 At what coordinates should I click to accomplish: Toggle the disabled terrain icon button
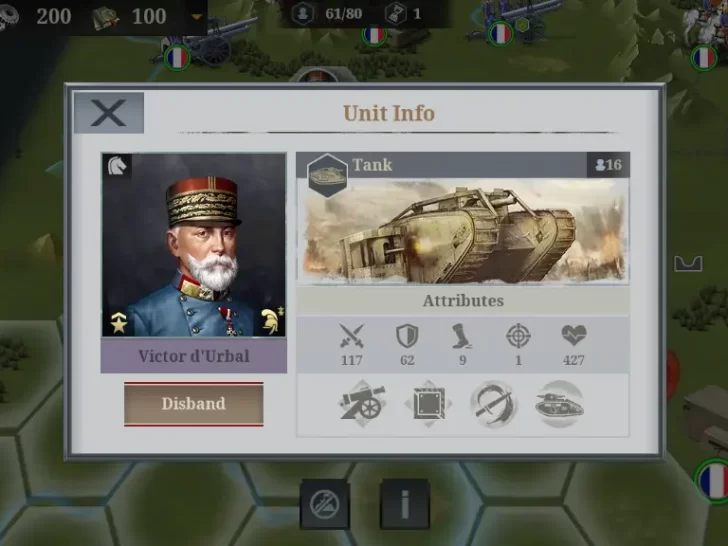(325, 504)
